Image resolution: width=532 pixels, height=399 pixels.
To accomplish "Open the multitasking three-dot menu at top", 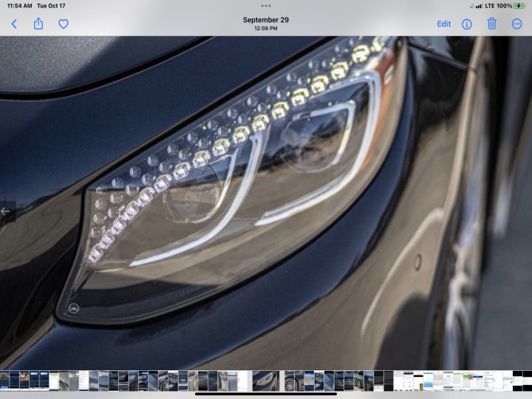I will click(266, 6).
